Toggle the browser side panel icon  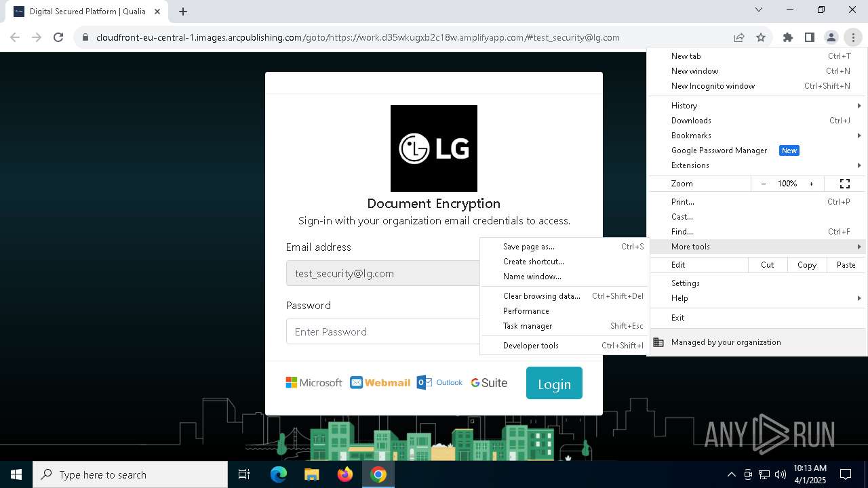(810, 37)
